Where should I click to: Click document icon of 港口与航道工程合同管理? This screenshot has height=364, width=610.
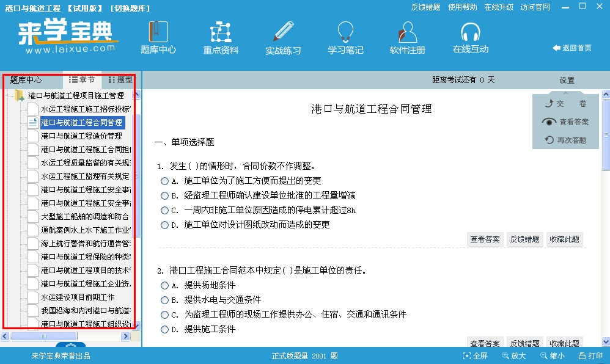coord(33,123)
